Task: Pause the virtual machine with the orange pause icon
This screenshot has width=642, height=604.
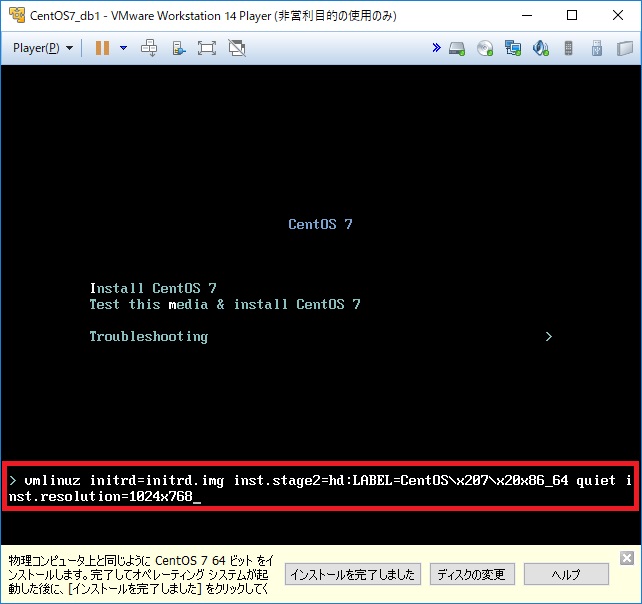Action: point(102,48)
